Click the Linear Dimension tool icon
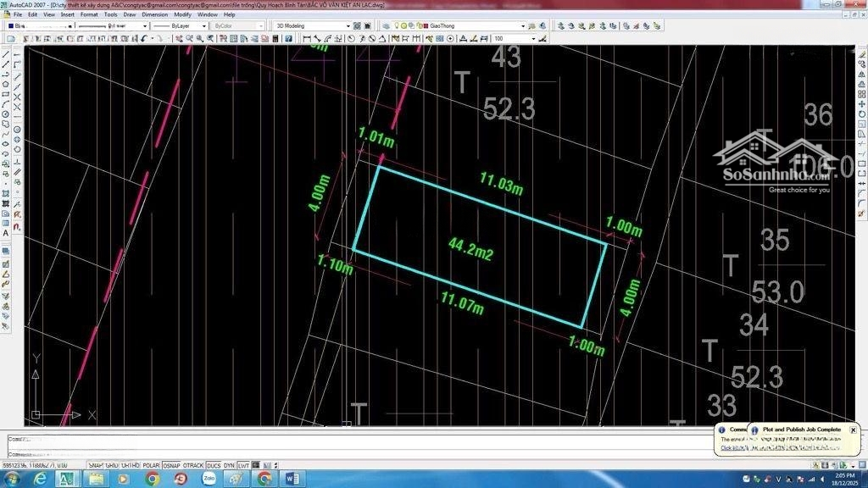868x488 pixels. [306, 38]
